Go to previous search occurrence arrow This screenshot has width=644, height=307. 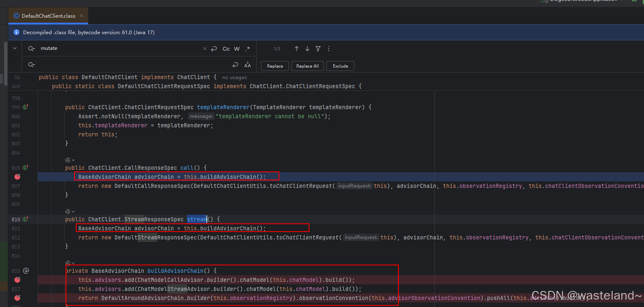tap(296, 49)
